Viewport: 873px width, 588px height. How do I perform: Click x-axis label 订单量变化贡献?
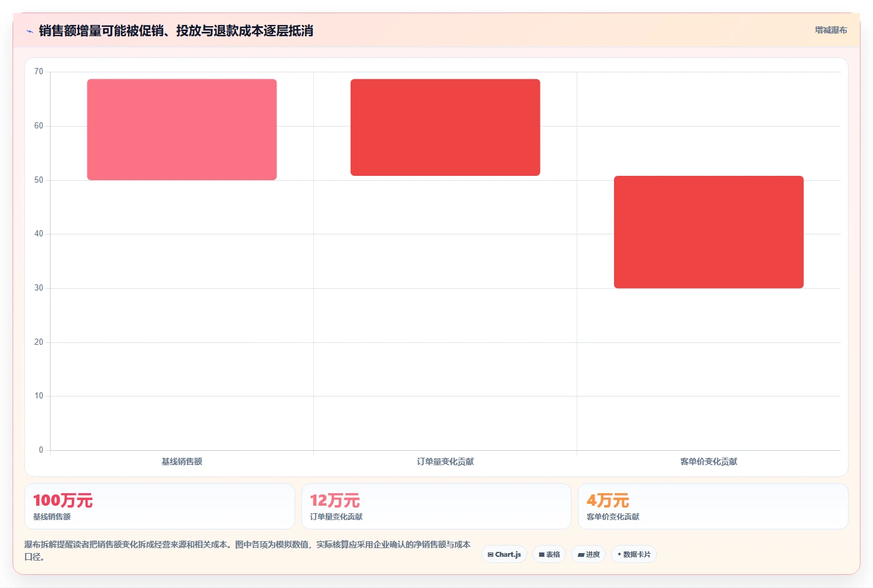click(x=445, y=461)
